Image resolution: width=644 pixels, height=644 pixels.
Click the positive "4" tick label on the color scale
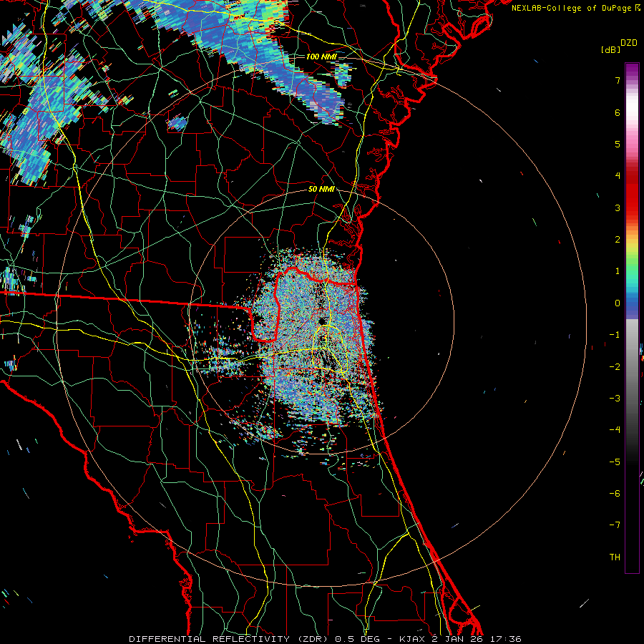pyautogui.click(x=618, y=176)
